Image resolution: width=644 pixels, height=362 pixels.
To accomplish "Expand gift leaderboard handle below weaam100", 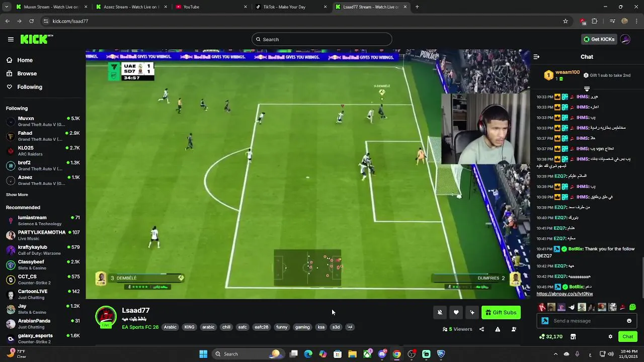I will coord(587,89).
